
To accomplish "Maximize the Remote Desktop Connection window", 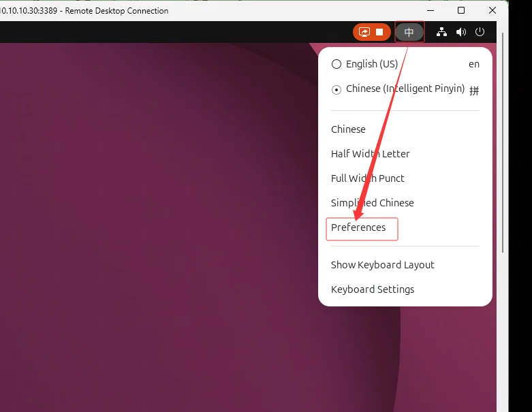I will [461, 10].
